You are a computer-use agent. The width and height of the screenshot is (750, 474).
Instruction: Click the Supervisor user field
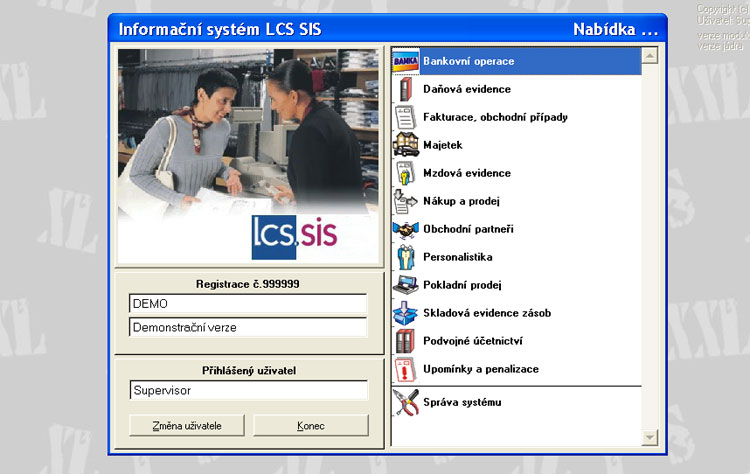[x=248, y=390]
